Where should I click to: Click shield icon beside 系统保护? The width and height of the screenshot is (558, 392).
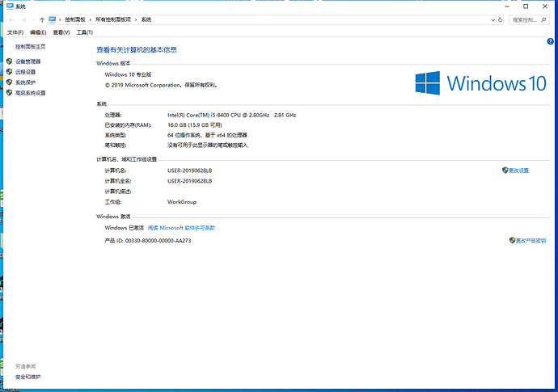coord(10,82)
